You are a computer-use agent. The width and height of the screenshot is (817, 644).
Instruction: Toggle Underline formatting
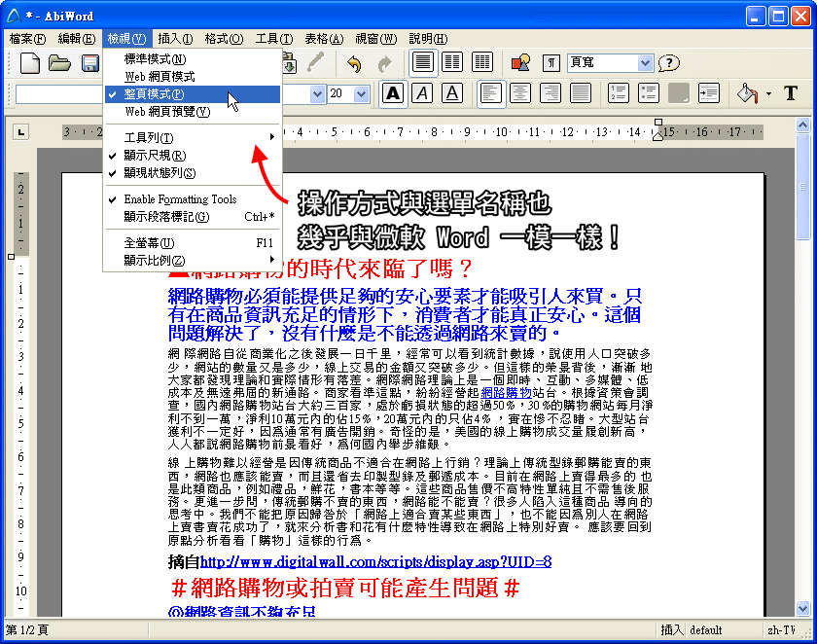[x=452, y=93]
